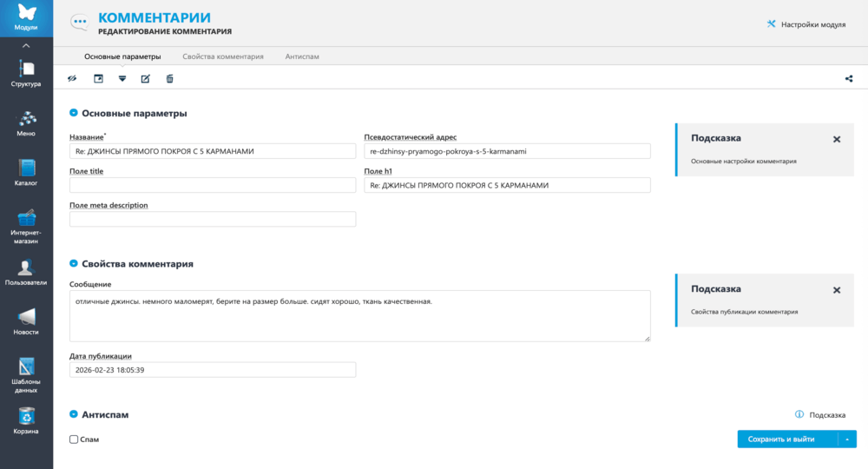Click the share icon at right of toolbar
This screenshot has height=469, width=868.
[848, 79]
